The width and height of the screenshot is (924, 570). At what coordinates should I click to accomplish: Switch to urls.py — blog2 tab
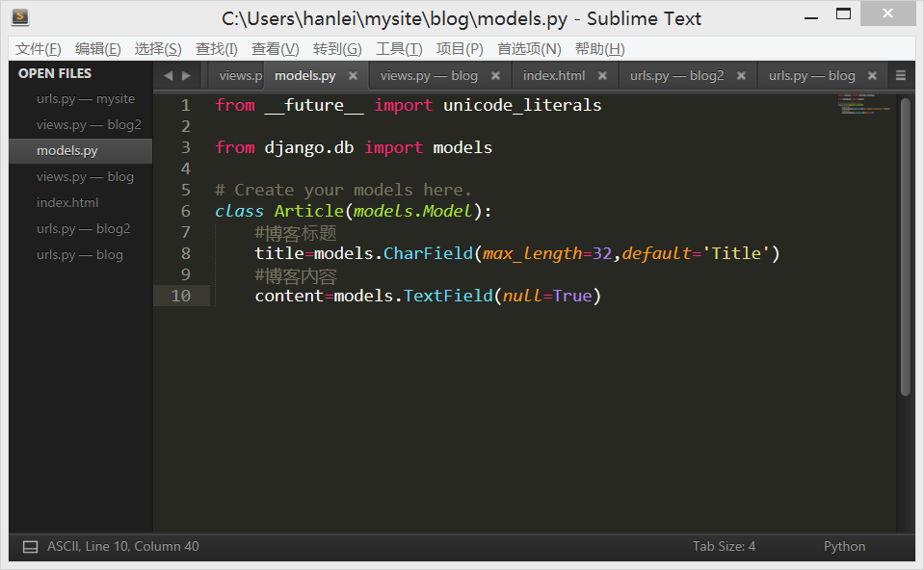pos(676,75)
